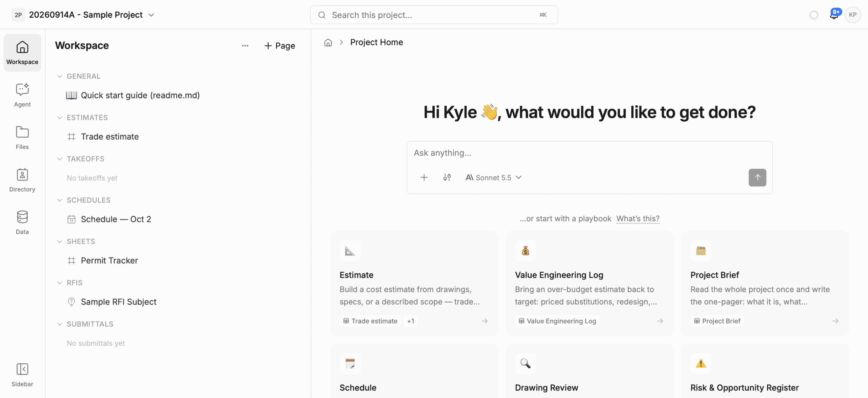Click the send arrow button in the Ask box

757,177
